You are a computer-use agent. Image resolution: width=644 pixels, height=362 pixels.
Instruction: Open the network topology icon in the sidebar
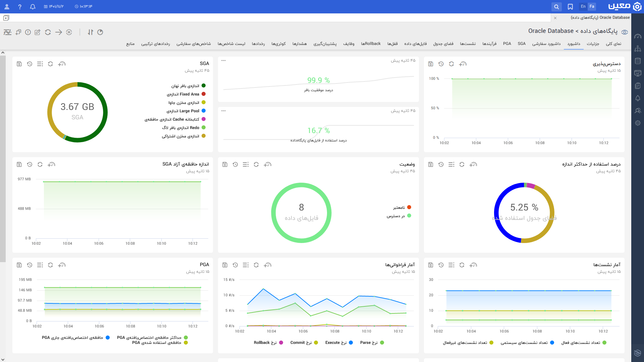tap(638, 49)
